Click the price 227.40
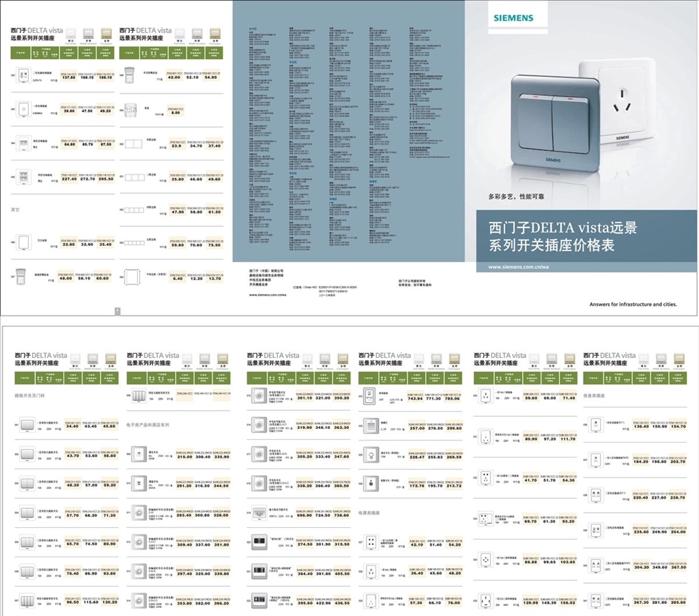The height and width of the screenshot is (616, 699). (69, 179)
